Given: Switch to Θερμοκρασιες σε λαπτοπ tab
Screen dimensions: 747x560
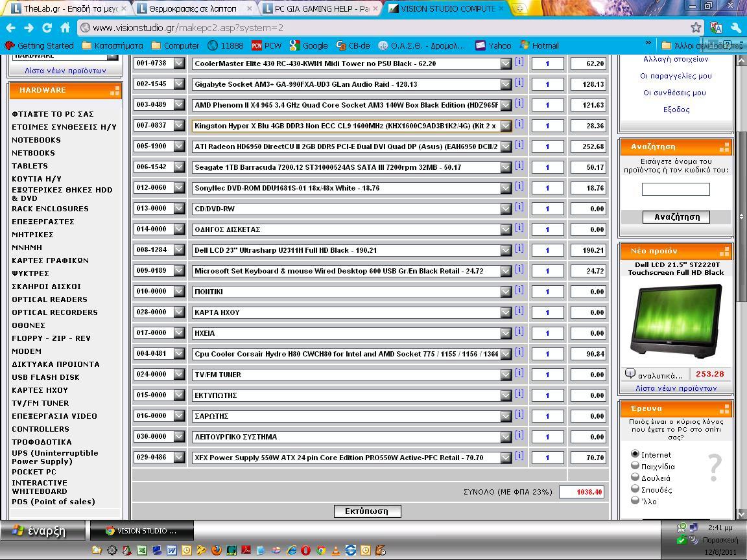Looking at the screenshot, I should point(193,8).
